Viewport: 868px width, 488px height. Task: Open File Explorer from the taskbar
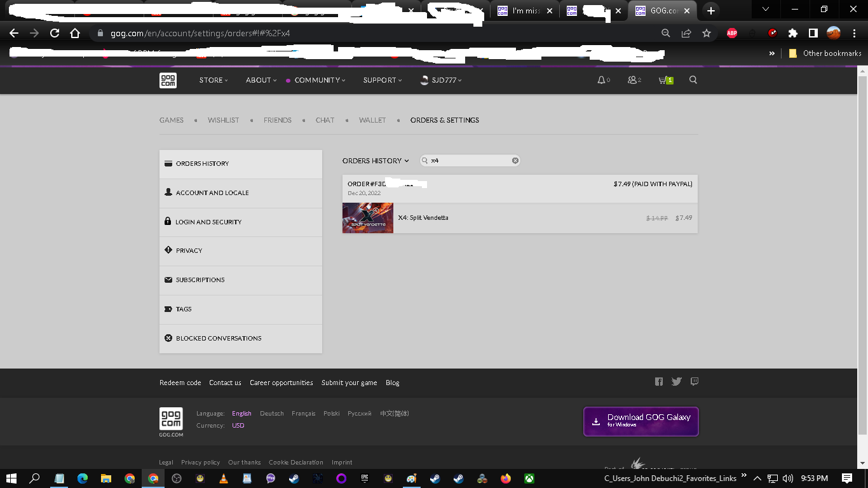pos(106,478)
